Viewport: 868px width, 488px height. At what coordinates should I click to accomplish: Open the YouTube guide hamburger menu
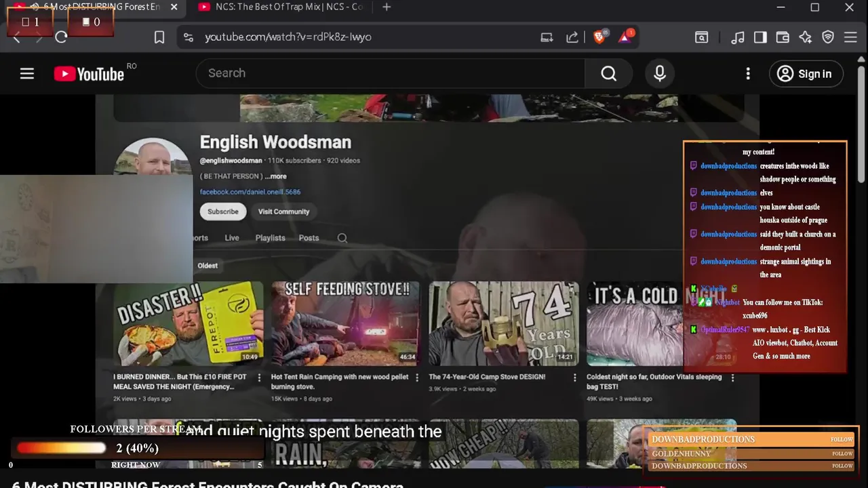[27, 73]
